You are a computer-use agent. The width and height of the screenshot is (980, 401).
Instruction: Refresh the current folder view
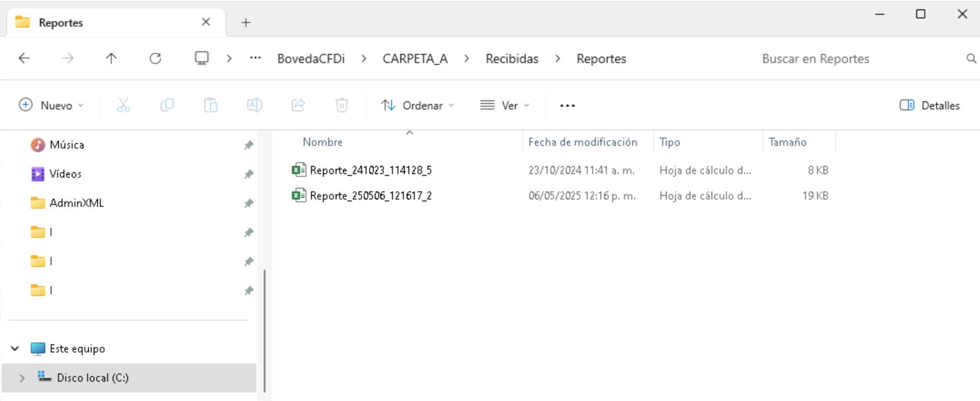(x=155, y=58)
